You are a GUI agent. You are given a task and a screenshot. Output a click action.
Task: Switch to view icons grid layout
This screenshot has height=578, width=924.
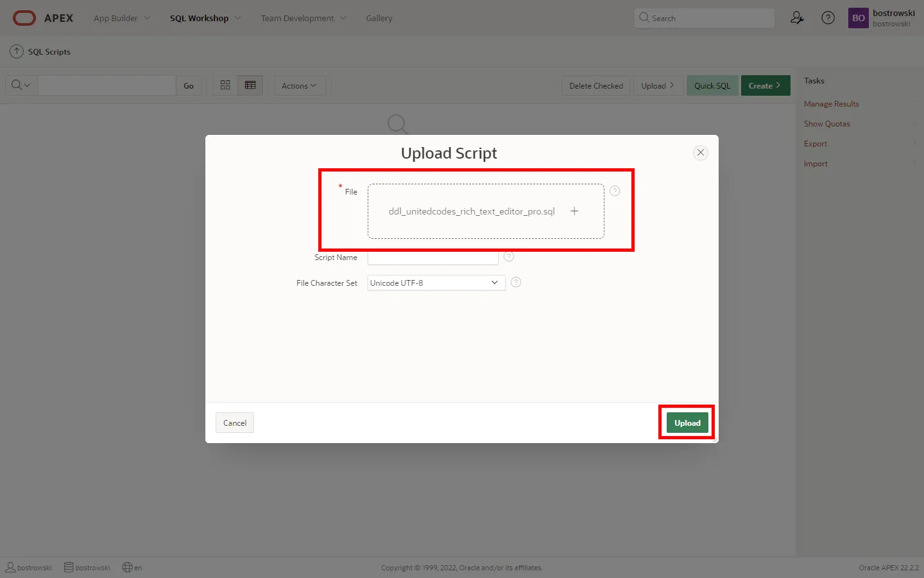(x=225, y=85)
